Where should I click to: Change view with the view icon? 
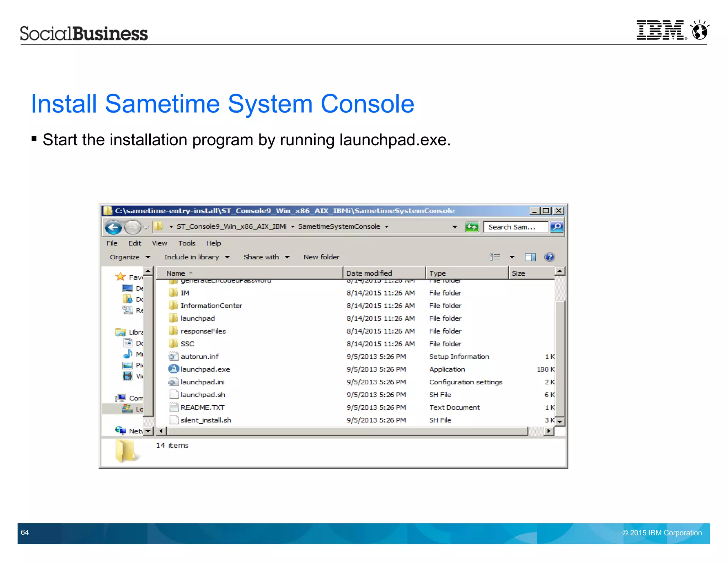click(x=495, y=257)
